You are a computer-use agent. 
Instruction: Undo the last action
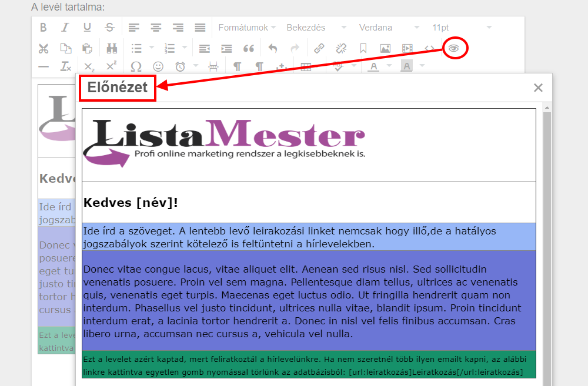pos(273,48)
